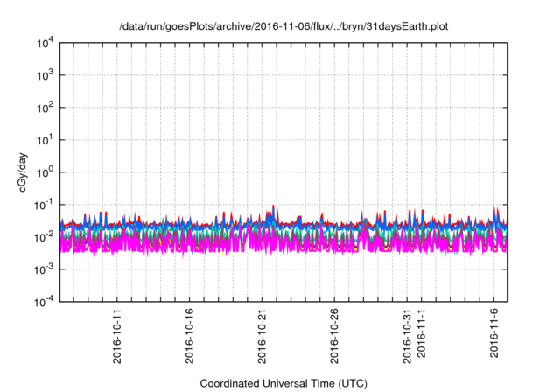Click the 10^4 y-axis tick label
This screenshot has width=560, height=392.
coord(45,43)
